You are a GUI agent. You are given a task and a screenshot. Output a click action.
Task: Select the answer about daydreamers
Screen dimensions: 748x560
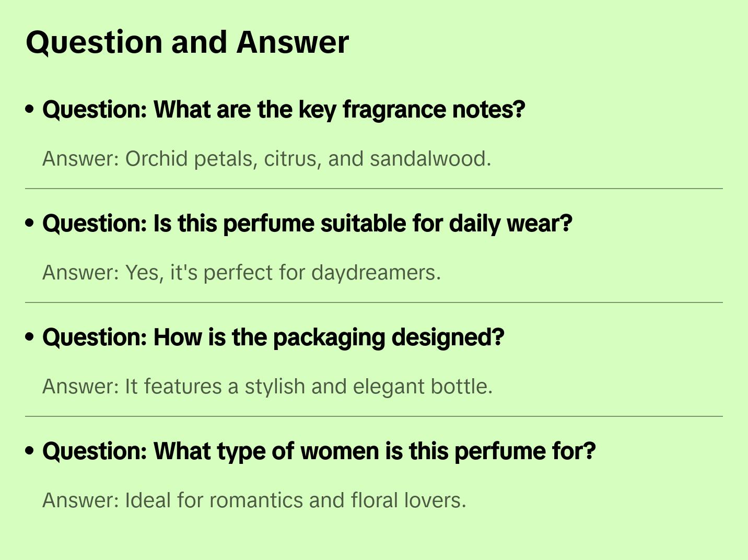coord(241,273)
